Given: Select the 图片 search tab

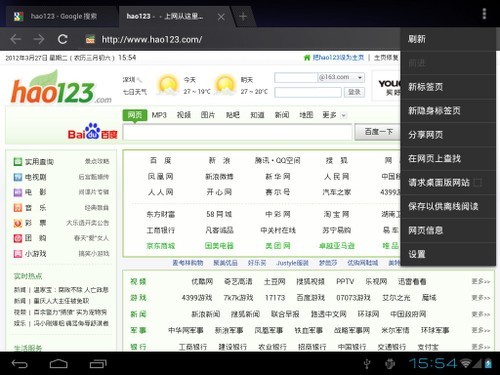Looking at the screenshot, I should click(208, 115).
